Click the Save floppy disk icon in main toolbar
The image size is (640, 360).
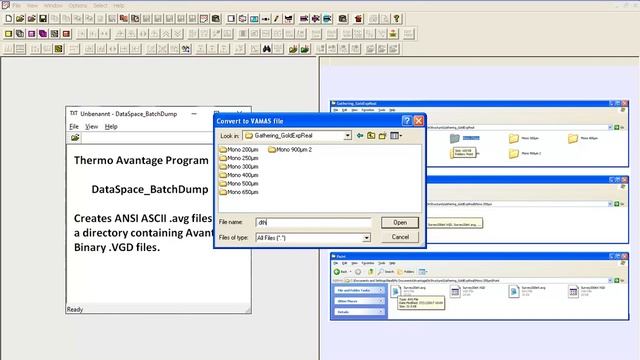43,19
